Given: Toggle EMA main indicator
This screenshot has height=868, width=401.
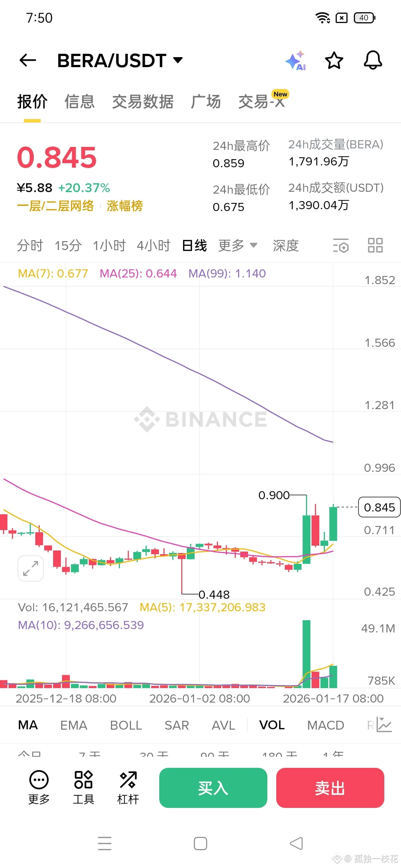Looking at the screenshot, I should tap(74, 725).
